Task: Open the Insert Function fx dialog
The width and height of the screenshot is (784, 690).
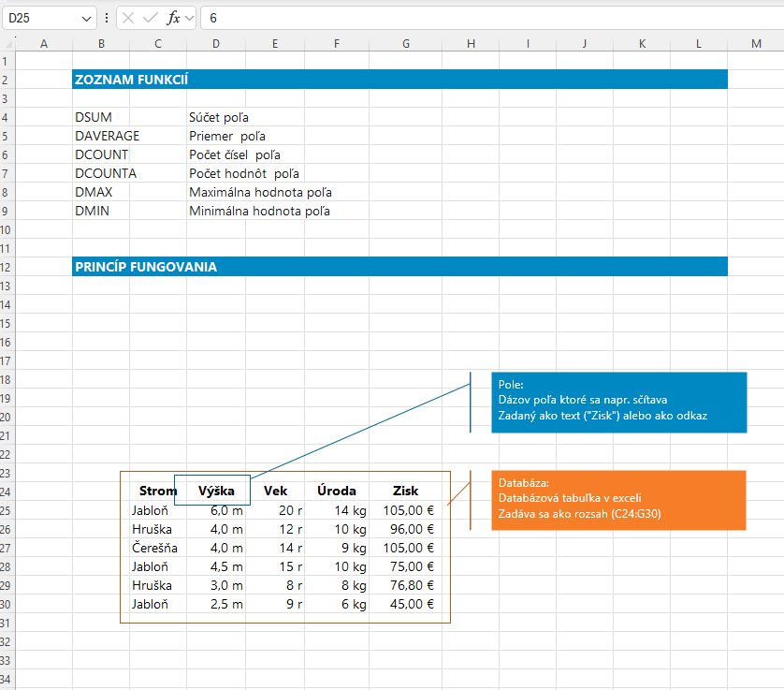Action: click(x=173, y=18)
